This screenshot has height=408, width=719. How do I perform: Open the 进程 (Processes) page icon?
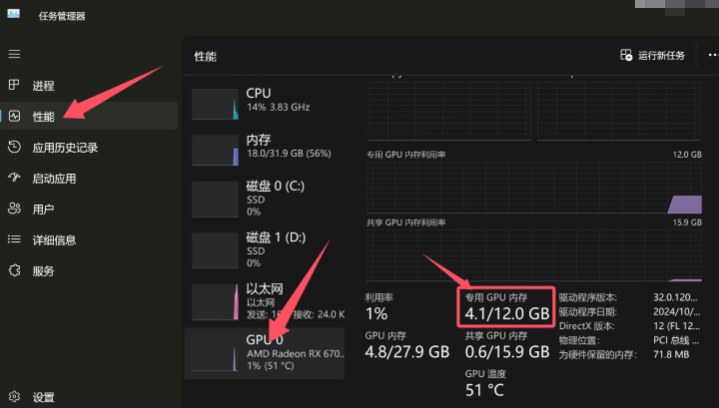pos(14,85)
